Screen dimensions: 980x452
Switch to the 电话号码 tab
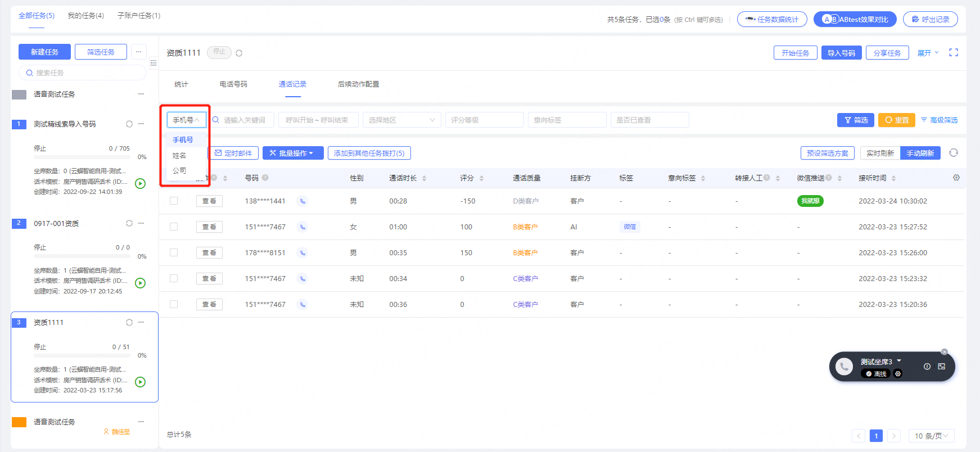click(233, 84)
